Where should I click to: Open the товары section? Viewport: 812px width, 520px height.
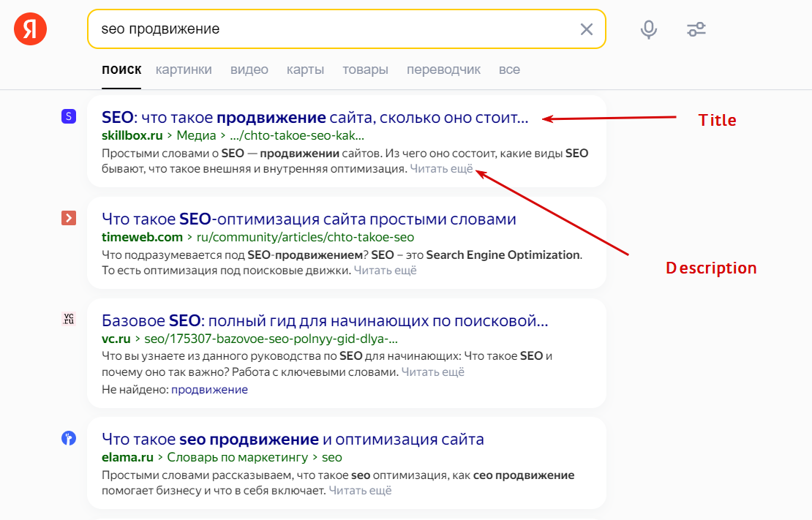click(365, 69)
